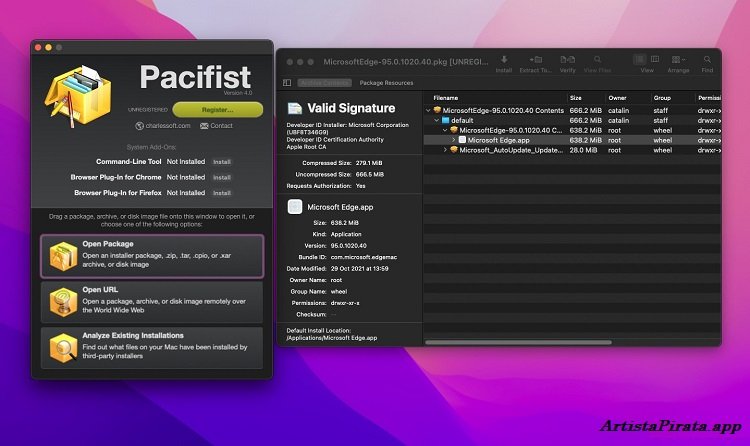
Task: Click the Open Package box icon
Action: pos(63,256)
